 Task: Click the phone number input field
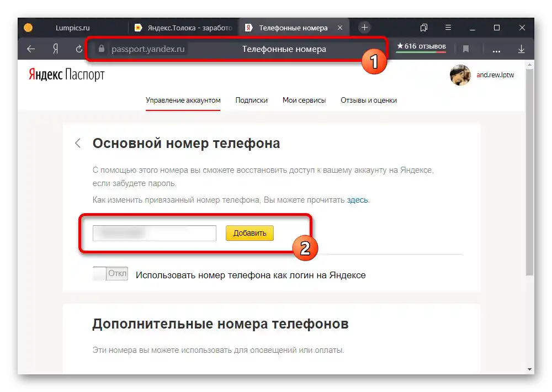pos(155,233)
